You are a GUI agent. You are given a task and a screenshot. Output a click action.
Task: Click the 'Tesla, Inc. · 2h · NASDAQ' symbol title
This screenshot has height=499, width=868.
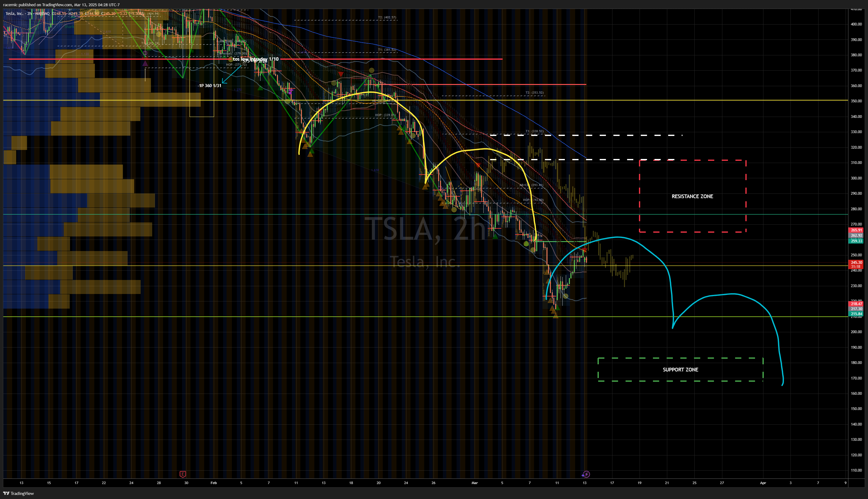click(27, 14)
